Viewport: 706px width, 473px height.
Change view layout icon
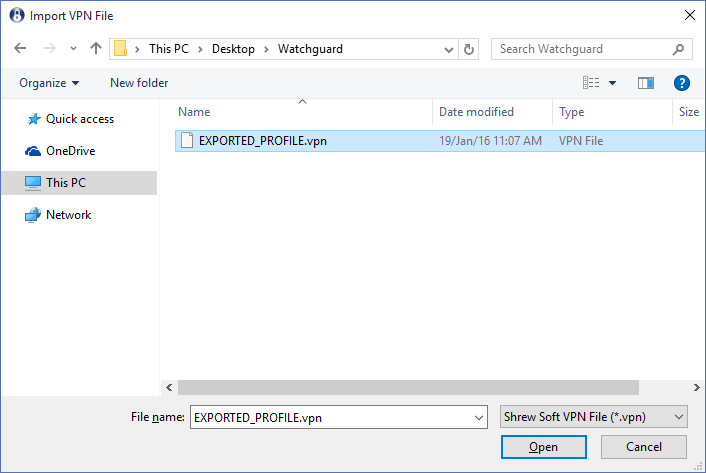click(591, 83)
